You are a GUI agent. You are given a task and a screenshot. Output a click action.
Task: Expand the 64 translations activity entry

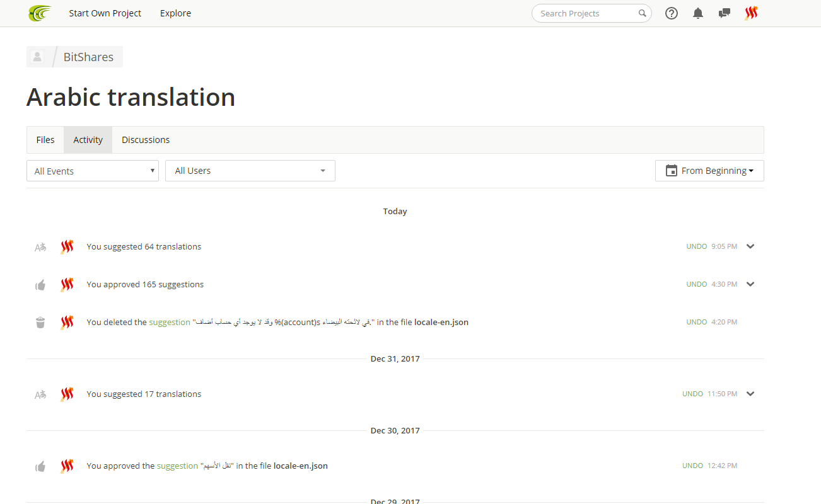click(750, 246)
